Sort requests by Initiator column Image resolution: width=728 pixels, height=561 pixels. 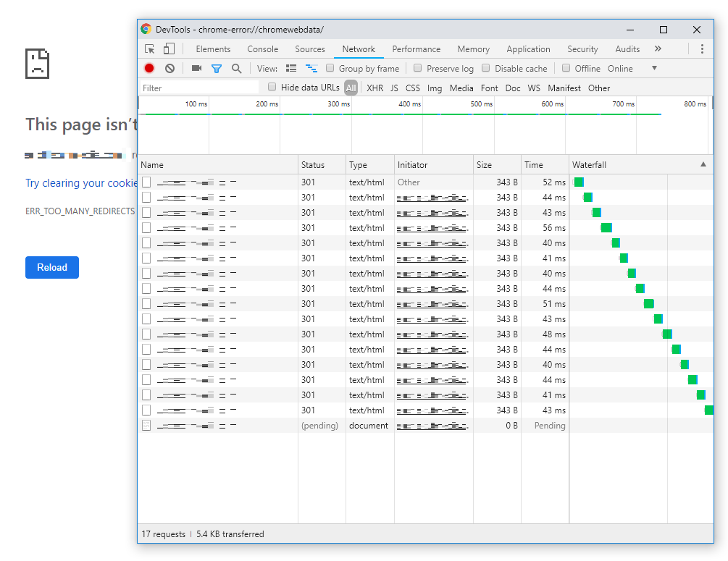point(434,165)
